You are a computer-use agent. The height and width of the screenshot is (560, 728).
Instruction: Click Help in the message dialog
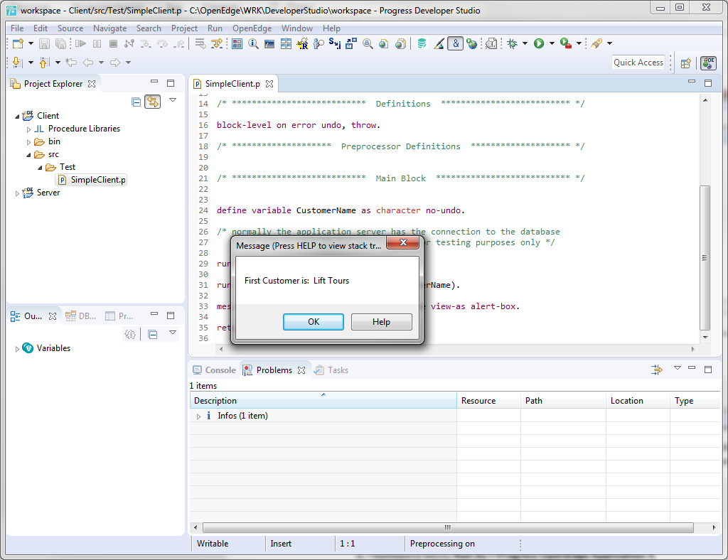click(x=381, y=322)
